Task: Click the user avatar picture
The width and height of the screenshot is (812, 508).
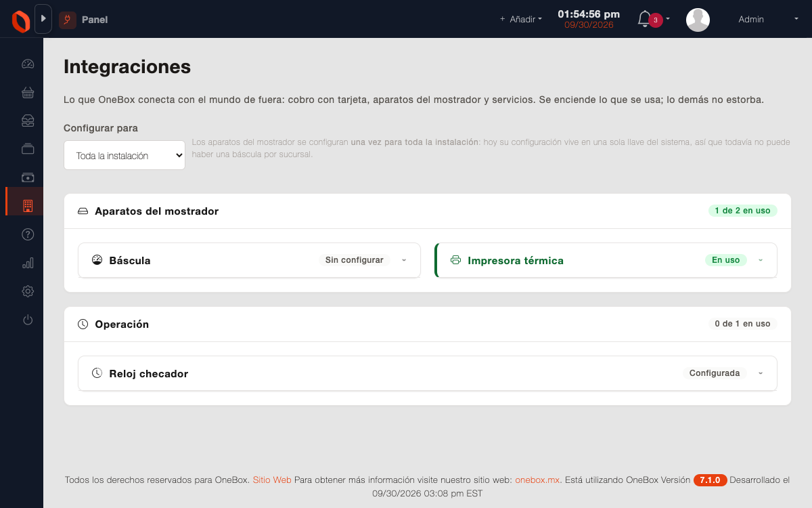Action: [x=698, y=20]
